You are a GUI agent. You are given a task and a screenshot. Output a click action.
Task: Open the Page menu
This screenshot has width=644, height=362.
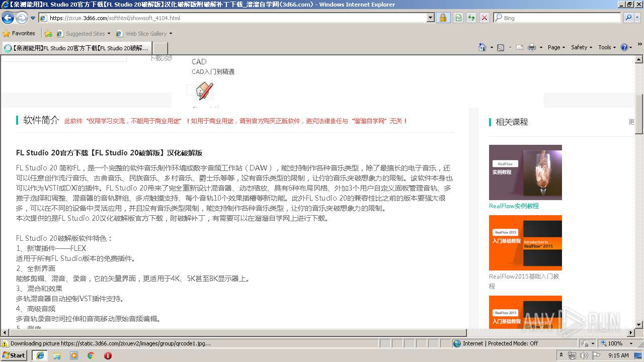(556, 47)
